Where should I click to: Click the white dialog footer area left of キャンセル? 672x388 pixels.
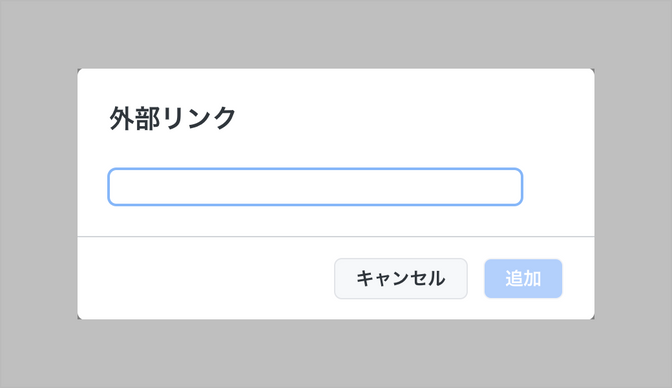pos(206,279)
